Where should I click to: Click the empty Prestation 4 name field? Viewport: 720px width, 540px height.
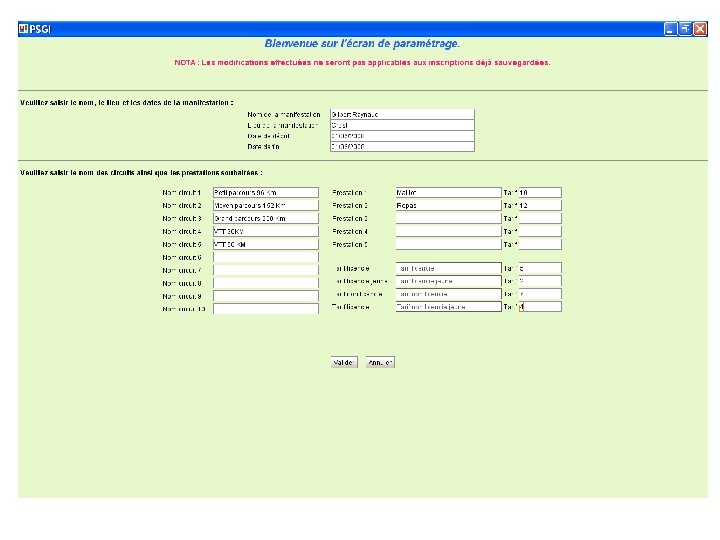tap(449, 231)
